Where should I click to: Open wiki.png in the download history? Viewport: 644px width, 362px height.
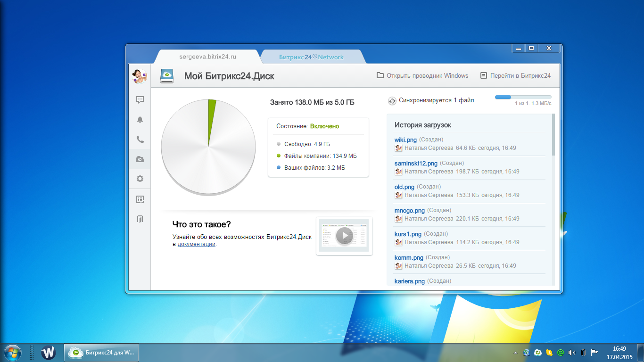(x=405, y=140)
